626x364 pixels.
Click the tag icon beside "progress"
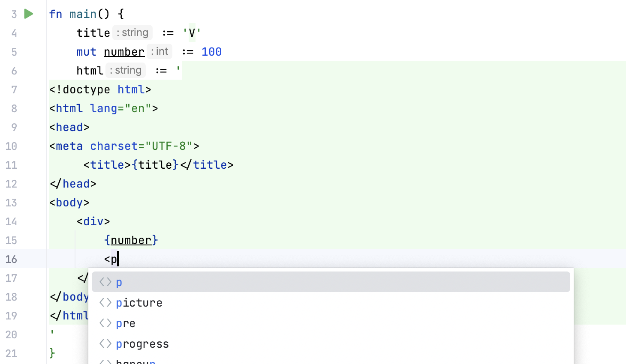[105, 343]
